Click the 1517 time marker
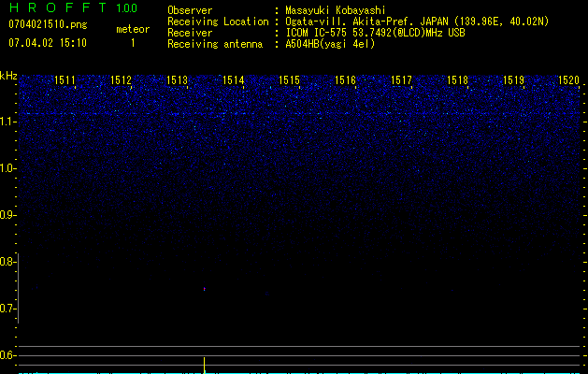 coord(402,81)
